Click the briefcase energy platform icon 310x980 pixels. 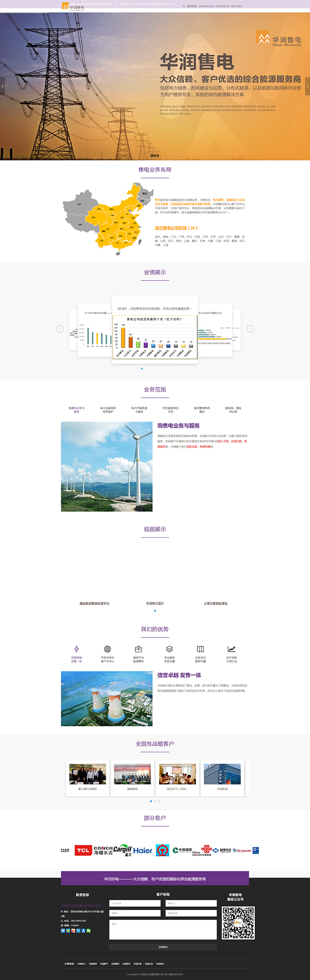tap(139, 649)
